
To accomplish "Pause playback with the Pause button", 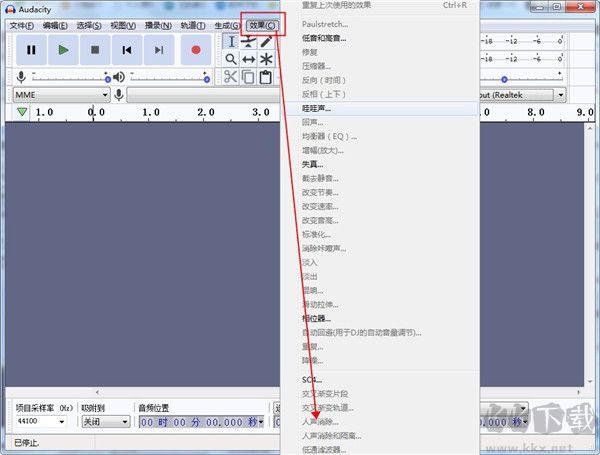I will pyautogui.click(x=31, y=50).
